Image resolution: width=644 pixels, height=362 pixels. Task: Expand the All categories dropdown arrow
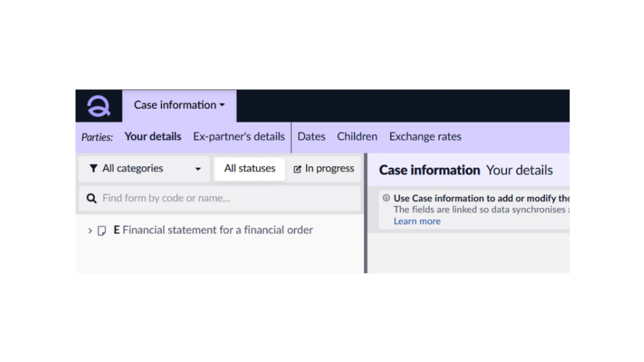198,169
